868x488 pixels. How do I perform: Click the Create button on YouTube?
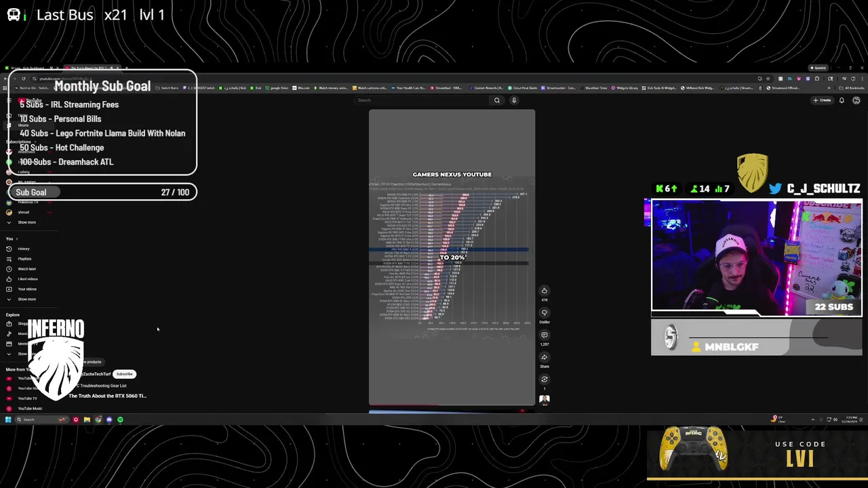(x=823, y=100)
